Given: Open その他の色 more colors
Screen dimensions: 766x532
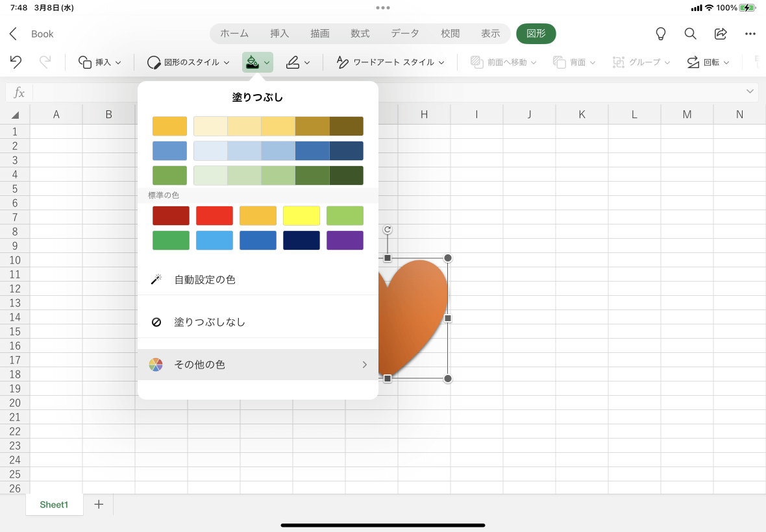Looking at the screenshot, I should click(x=258, y=365).
